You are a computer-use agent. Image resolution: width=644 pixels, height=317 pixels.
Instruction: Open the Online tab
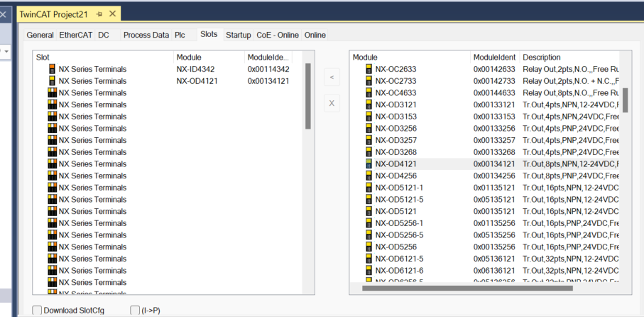(315, 35)
